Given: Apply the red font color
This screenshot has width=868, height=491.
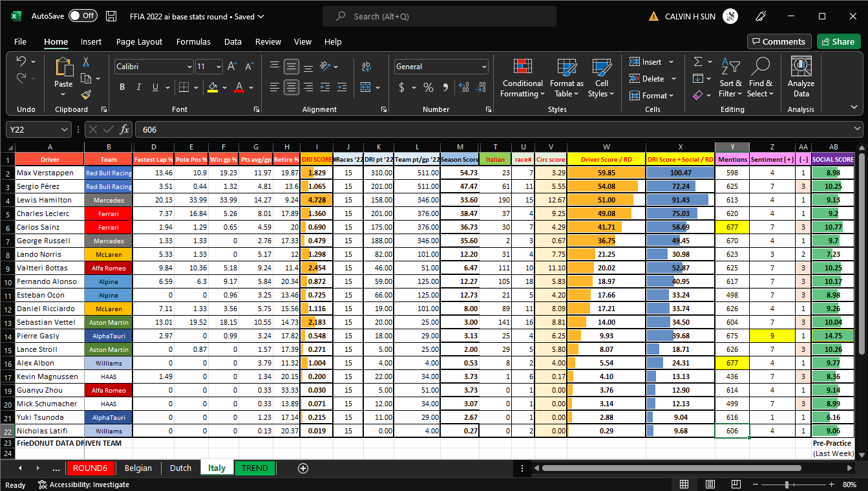Looking at the screenshot, I should tap(238, 87).
